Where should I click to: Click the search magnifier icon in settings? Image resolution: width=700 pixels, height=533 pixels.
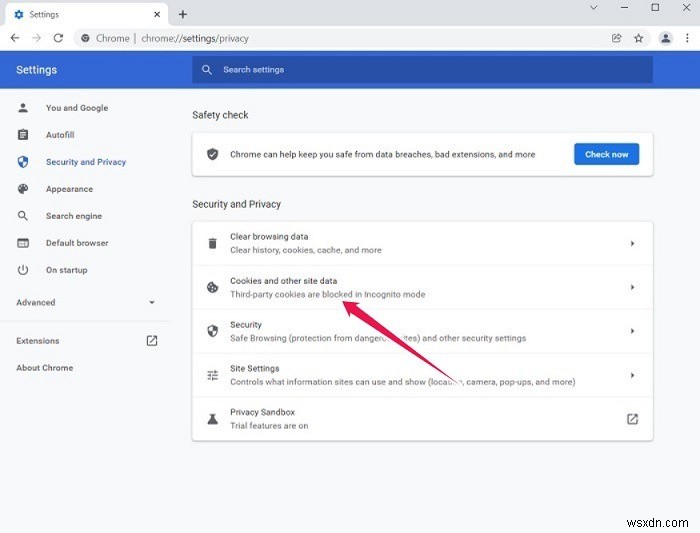tap(207, 70)
